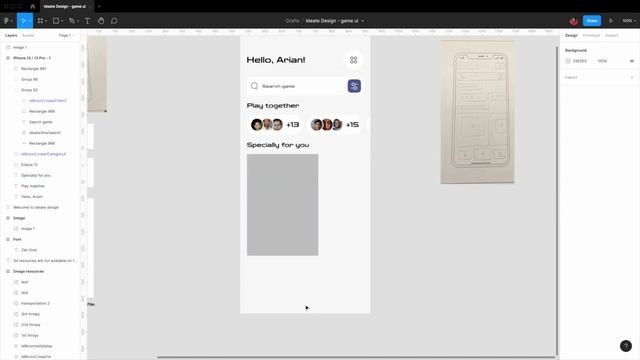Screen dimensions: 640x360
Task: Switch to the Layers tab
Action: click(x=11, y=36)
